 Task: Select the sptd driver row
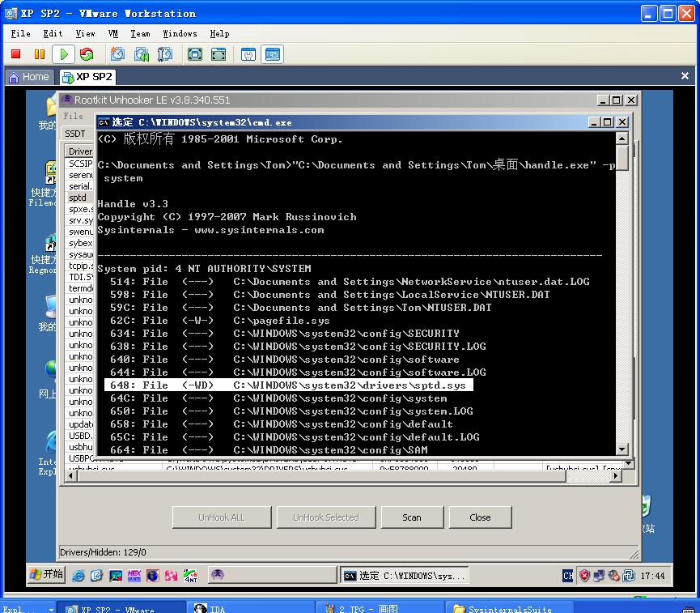(79, 198)
